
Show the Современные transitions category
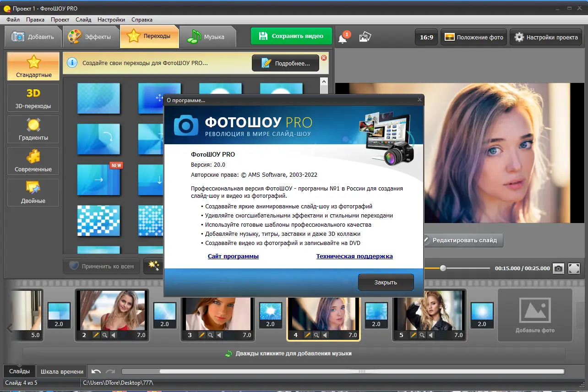point(33,161)
